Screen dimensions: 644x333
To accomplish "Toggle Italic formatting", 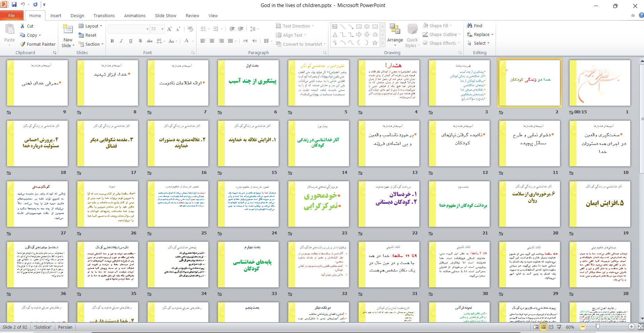I will pyautogui.click(x=121, y=41).
